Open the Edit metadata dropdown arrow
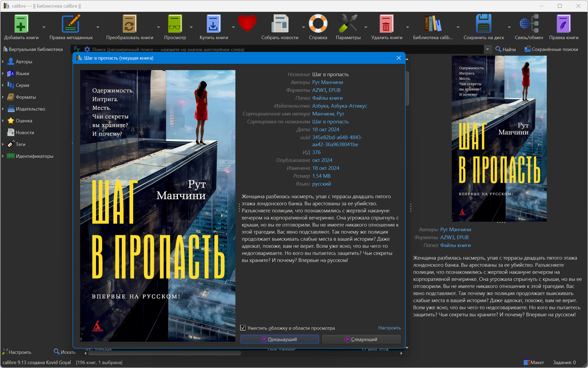588x368 pixels. [98, 27]
